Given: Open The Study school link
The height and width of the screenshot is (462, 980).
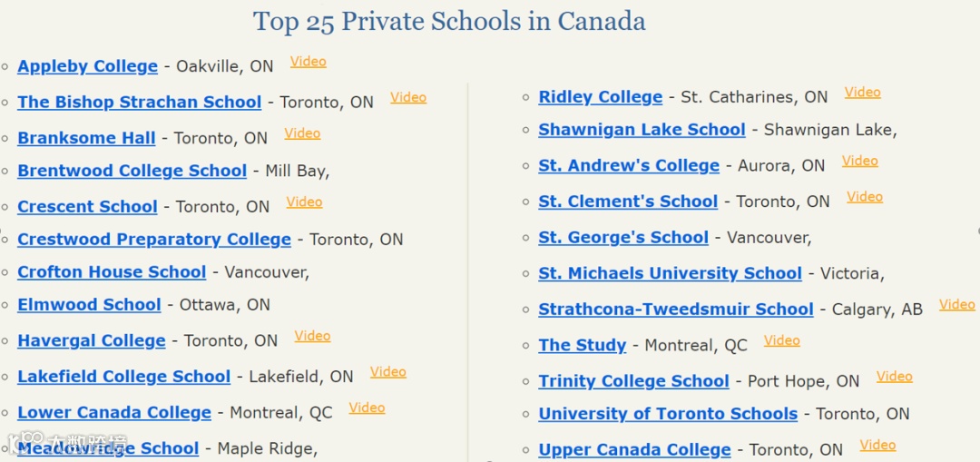Looking at the screenshot, I should tap(583, 345).
